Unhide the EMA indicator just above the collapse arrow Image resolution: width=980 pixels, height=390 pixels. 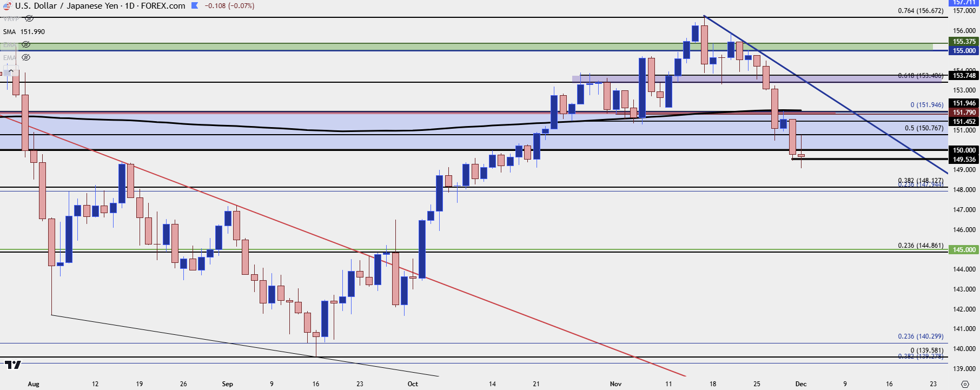pyautogui.click(x=26, y=57)
